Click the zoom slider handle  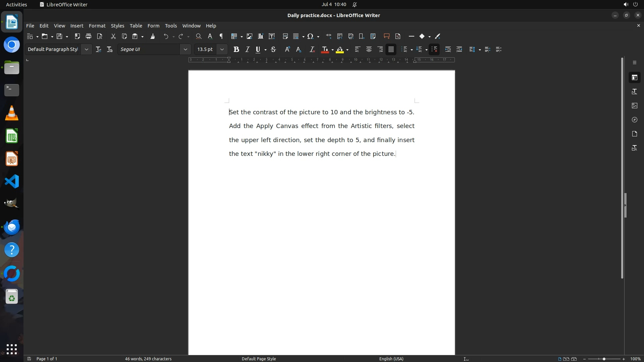[x=604, y=359]
